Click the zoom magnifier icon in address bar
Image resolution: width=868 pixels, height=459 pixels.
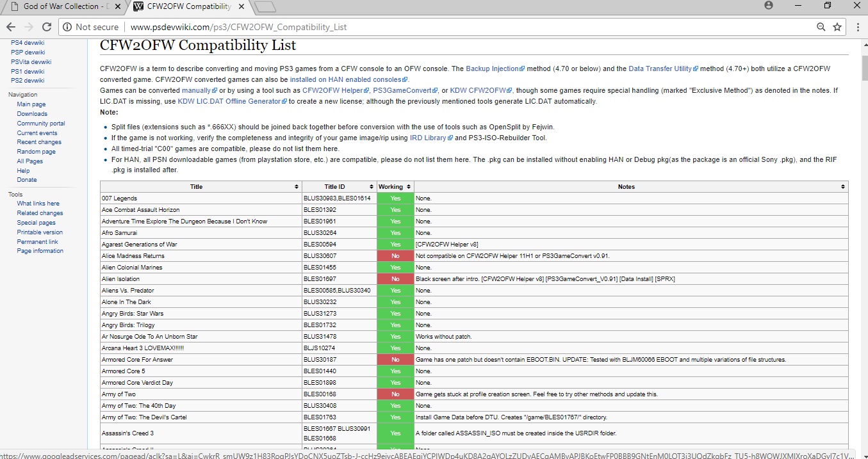(x=821, y=27)
